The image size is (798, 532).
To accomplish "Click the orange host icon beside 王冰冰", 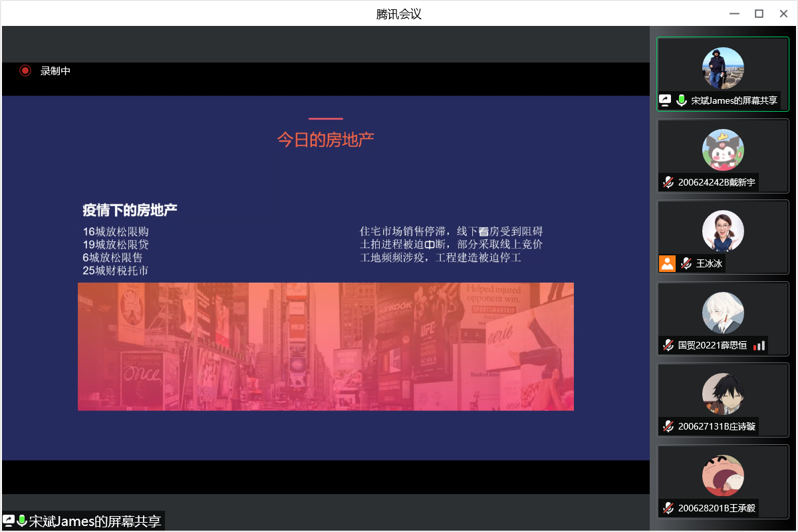I will click(667, 263).
